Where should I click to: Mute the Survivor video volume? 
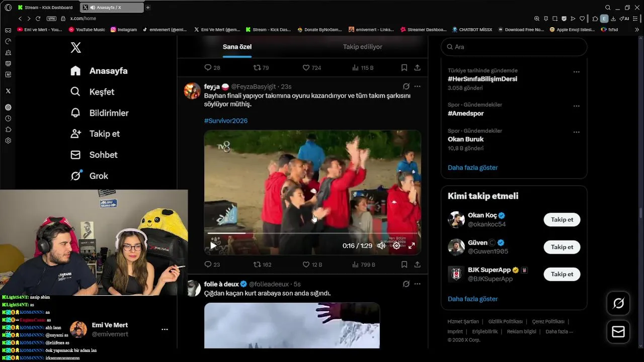(381, 246)
